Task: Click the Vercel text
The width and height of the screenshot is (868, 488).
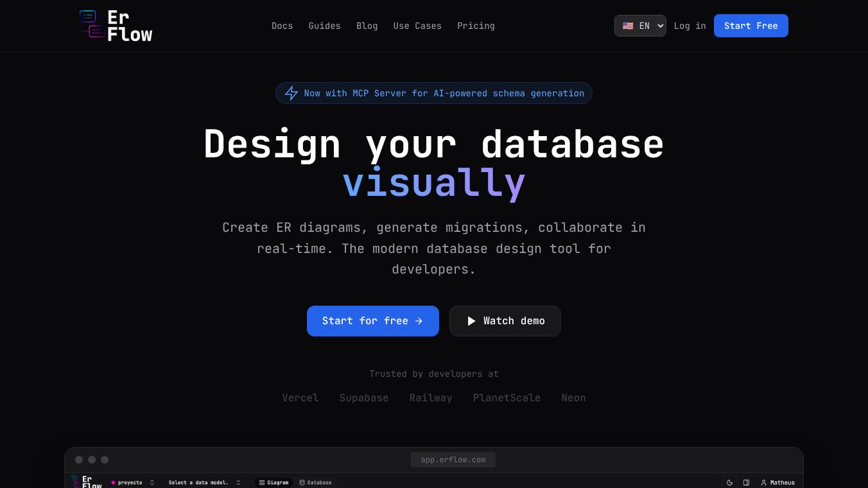Action: (x=300, y=398)
